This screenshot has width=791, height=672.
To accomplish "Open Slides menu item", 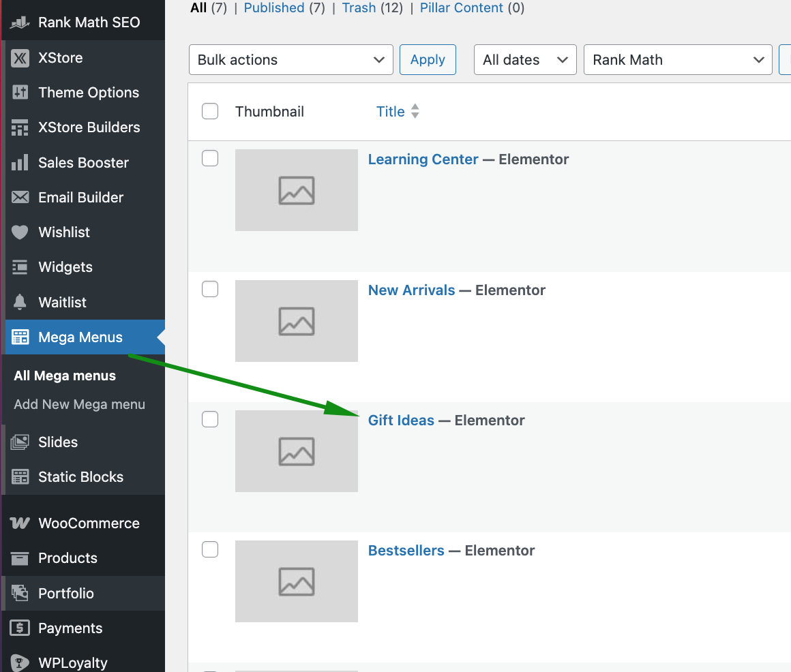I will pyautogui.click(x=83, y=442).
